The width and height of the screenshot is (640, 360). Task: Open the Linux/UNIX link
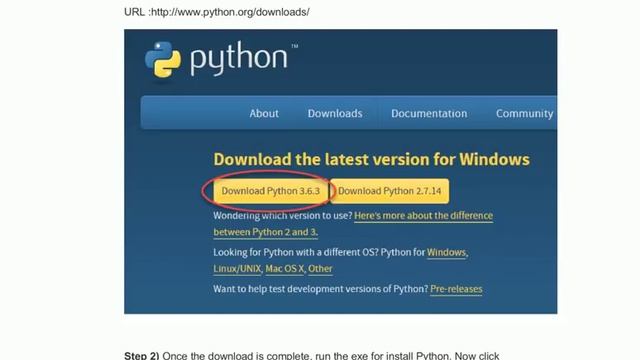tap(237, 269)
